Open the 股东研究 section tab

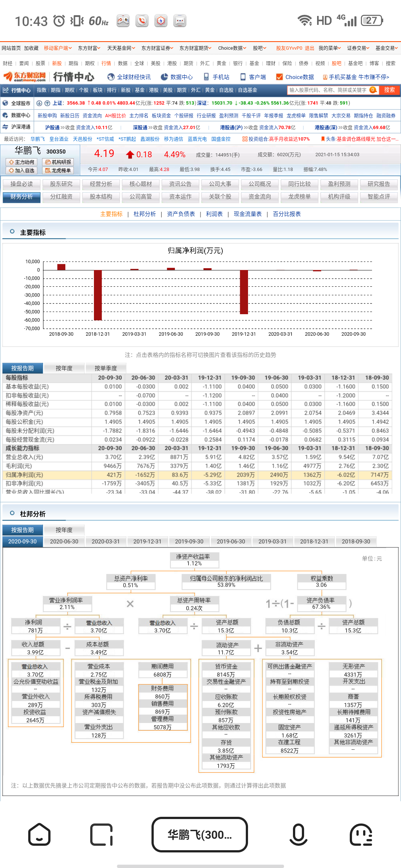61,184
